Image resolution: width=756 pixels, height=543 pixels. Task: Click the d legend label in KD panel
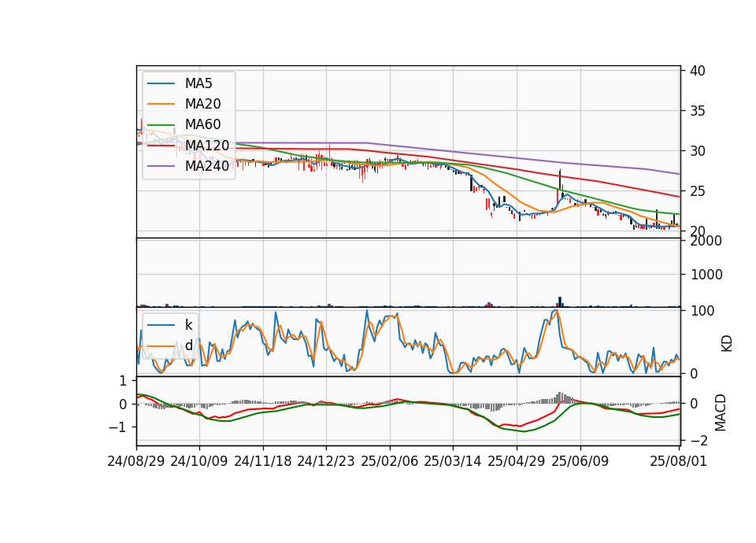point(188,345)
